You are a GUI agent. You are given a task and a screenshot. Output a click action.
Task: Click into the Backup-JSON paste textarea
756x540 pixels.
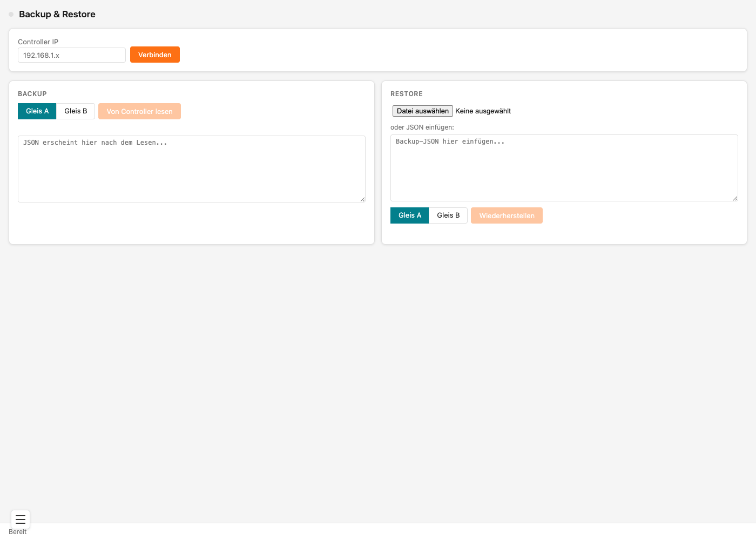pyautogui.click(x=564, y=168)
